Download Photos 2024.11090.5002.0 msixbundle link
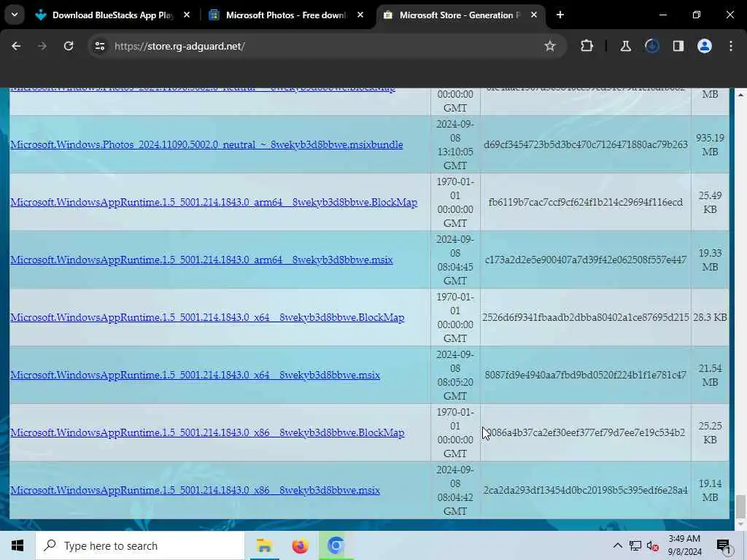 pyautogui.click(x=206, y=145)
